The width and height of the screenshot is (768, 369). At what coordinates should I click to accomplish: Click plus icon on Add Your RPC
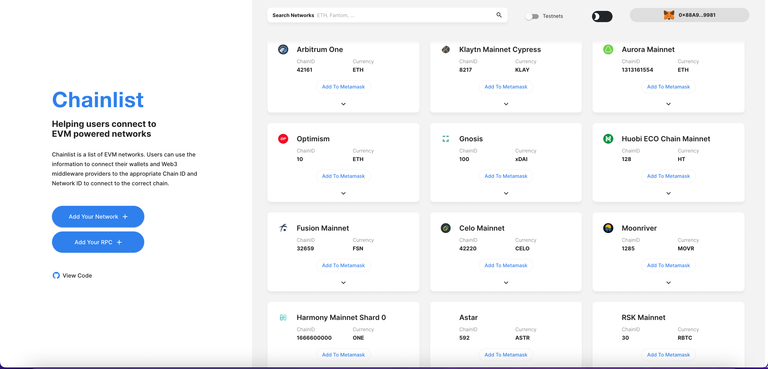click(x=119, y=242)
